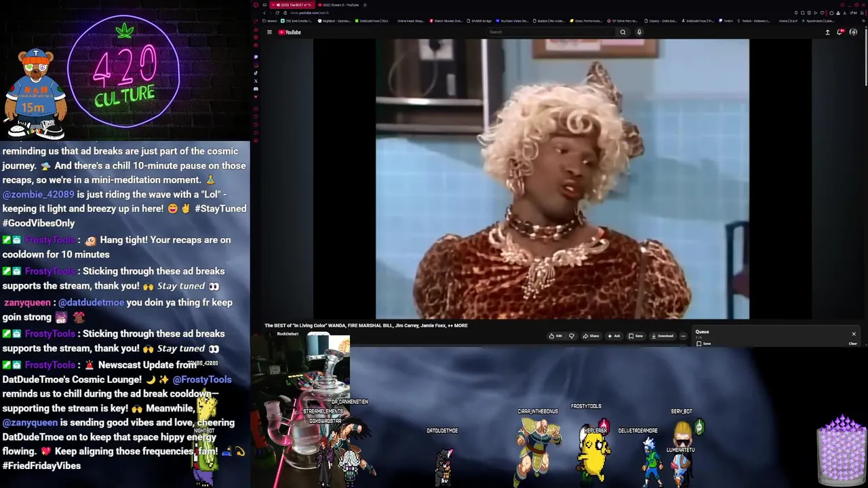This screenshot has width=868, height=488.
Task: Go back in the browser
Action: coord(264,13)
